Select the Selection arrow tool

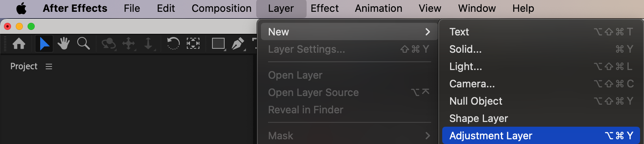tap(44, 43)
